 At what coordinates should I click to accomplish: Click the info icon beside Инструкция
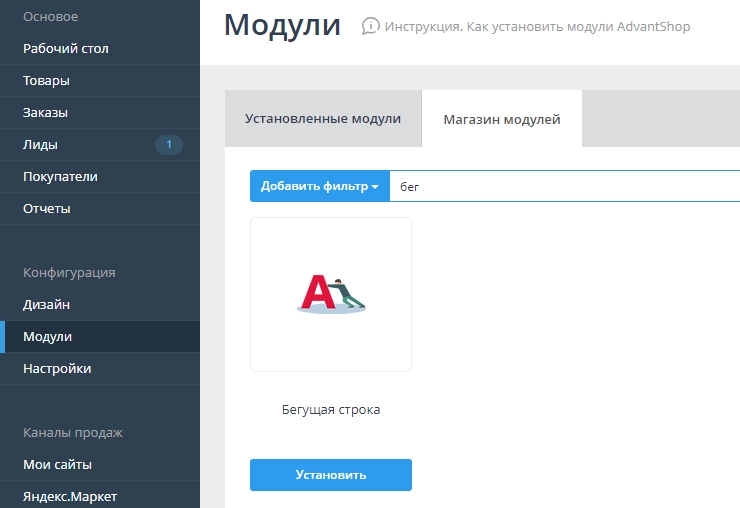click(x=371, y=26)
